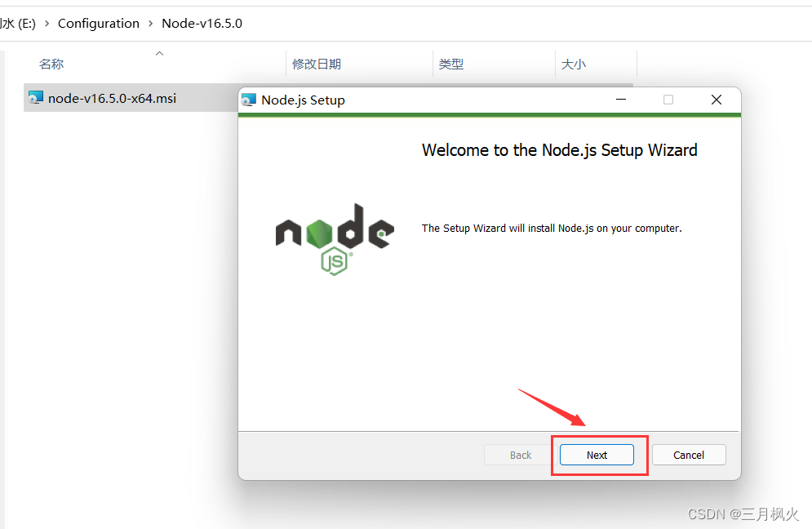Sort files by 类型 column
The height and width of the screenshot is (529, 812).
[x=451, y=64]
